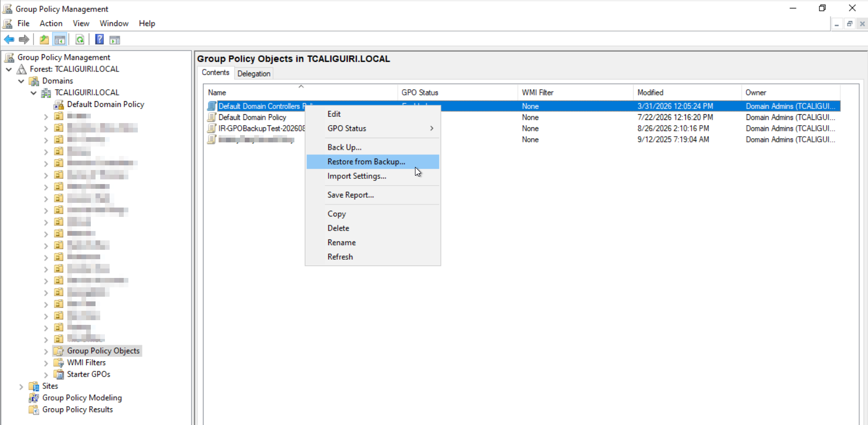The height and width of the screenshot is (425, 868).
Task: Click the Default Domain Policy GPO icon in list
Action: point(212,117)
